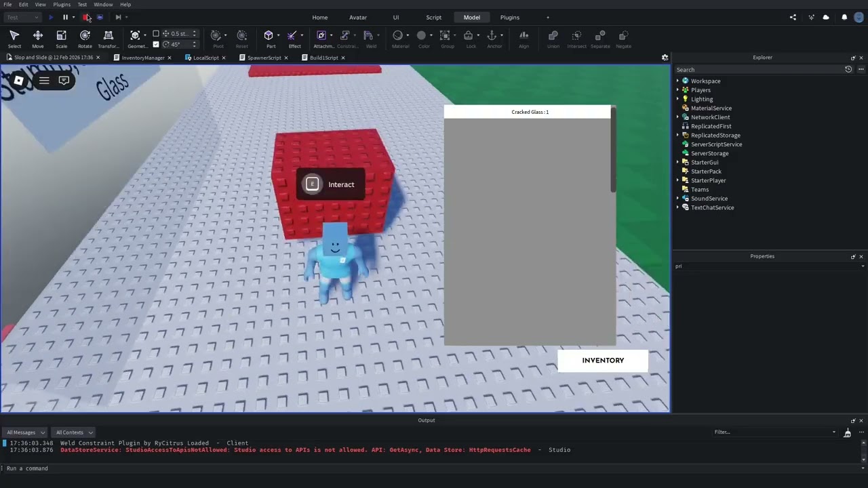This screenshot has height=488, width=868.
Task: Click the share icon in top bar
Action: 793,18
